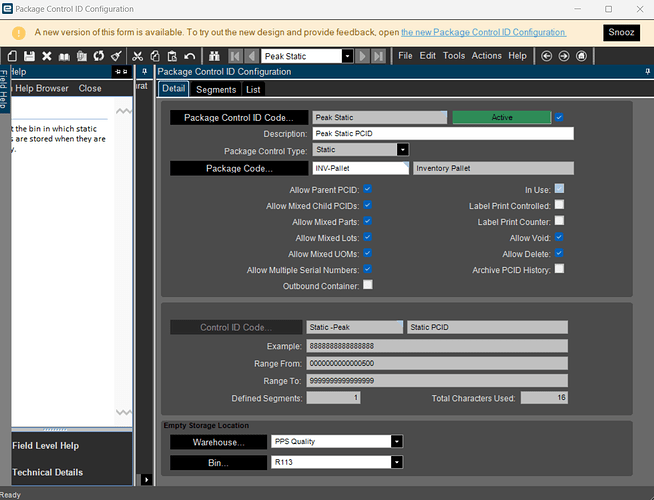Click the clipboard notes toolbar icon
This screenshot has height=500, width=654.
click(82, 56)
